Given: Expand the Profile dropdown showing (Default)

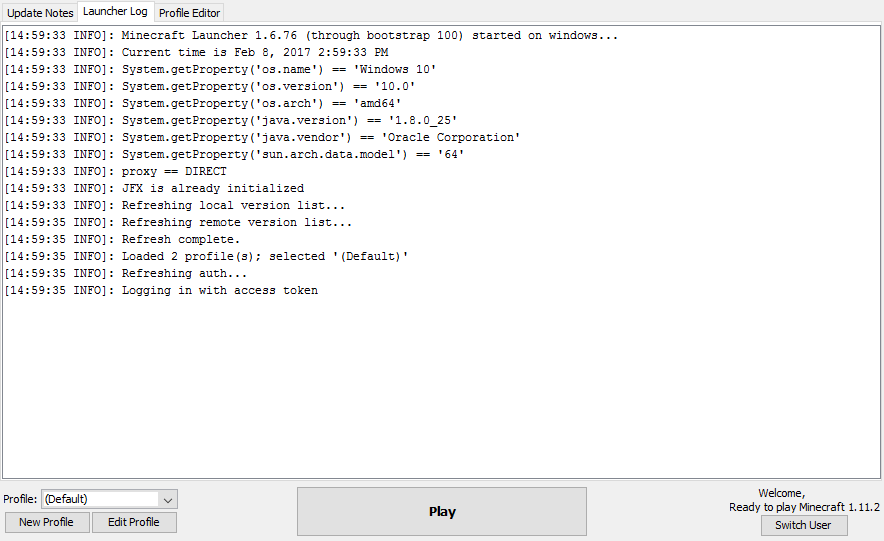Looking at the screenshot, I should pos(168,499).
